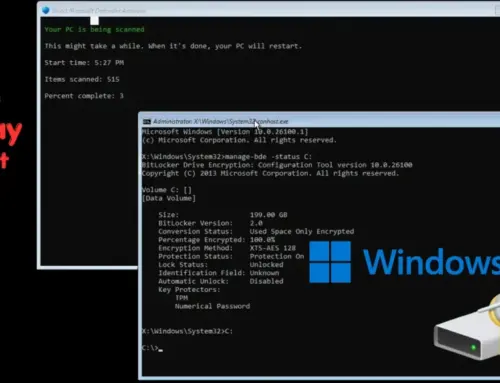Click the "C:\>" prompt with cursor
The width and height of the screenshot is (500, 383).
click(x=152, y=348)
